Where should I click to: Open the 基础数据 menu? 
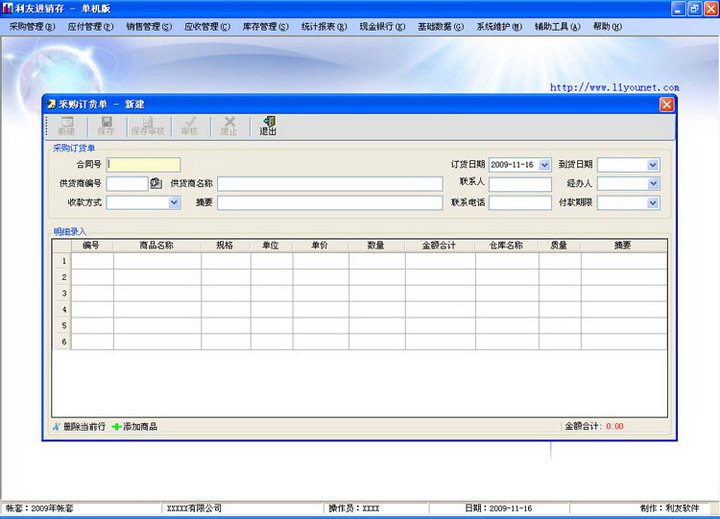tap(440, 27)
